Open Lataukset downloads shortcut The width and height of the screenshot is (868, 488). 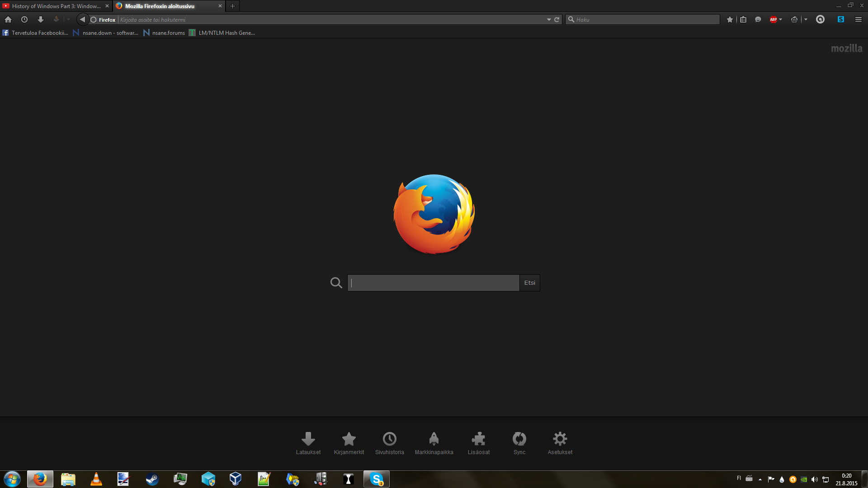[308, 443]
